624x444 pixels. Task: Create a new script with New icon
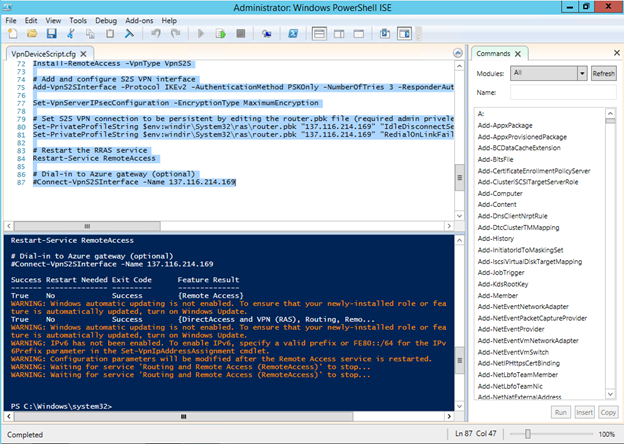click(x=12, y=34)
